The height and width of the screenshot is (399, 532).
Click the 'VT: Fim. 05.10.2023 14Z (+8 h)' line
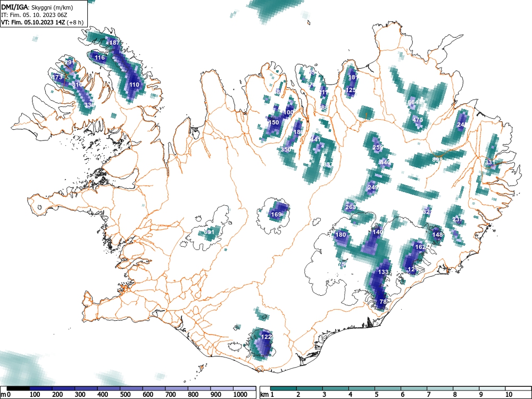pos(42,22)
